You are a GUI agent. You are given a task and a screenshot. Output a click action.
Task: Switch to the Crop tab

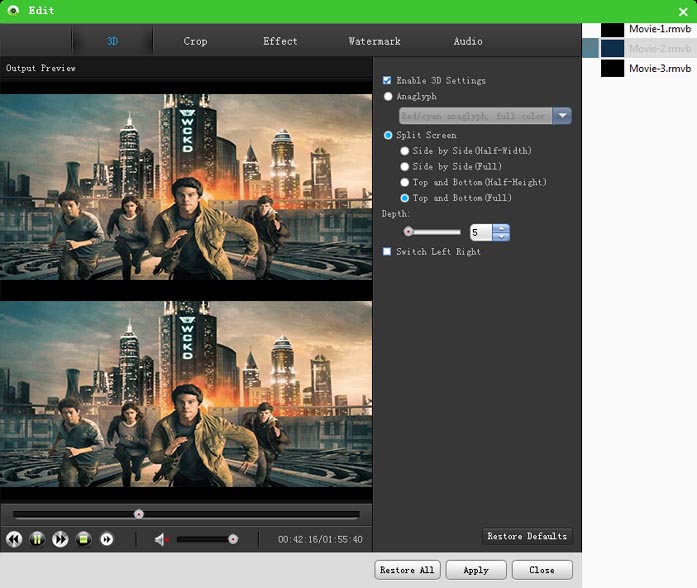195,41
